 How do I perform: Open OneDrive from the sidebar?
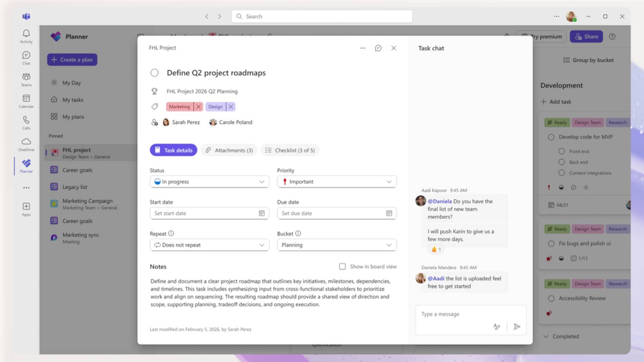click(26, 143)
